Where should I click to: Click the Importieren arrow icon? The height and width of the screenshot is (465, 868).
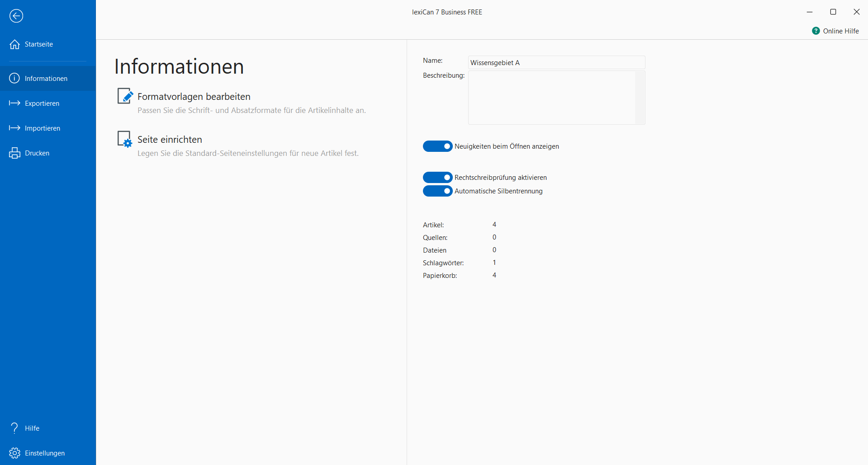click(x=14, y=128)
